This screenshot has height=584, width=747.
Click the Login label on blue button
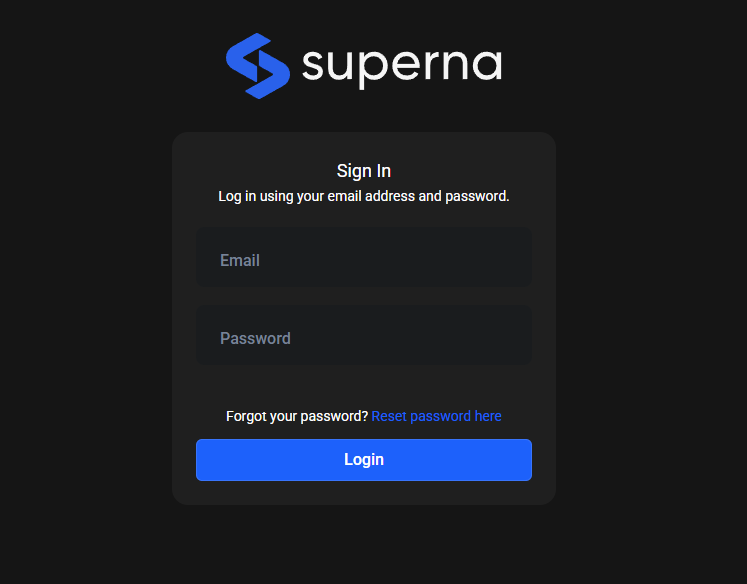tap(364, 460)
